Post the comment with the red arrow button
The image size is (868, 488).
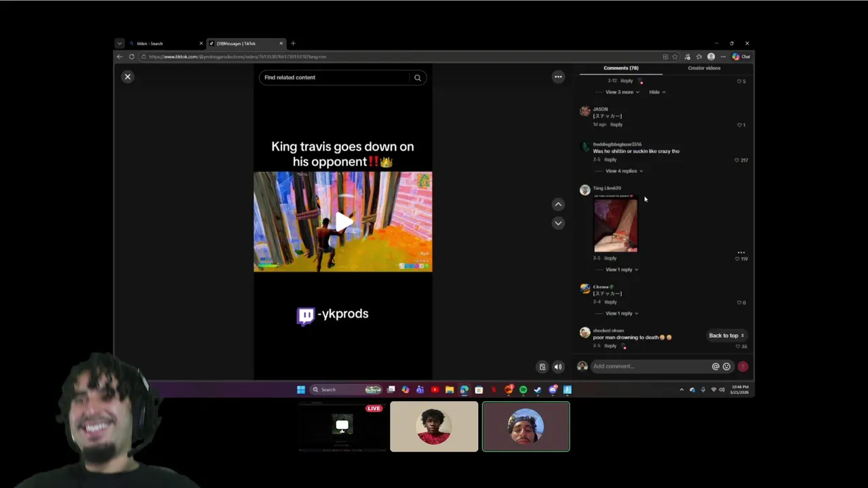click(743, 367)
